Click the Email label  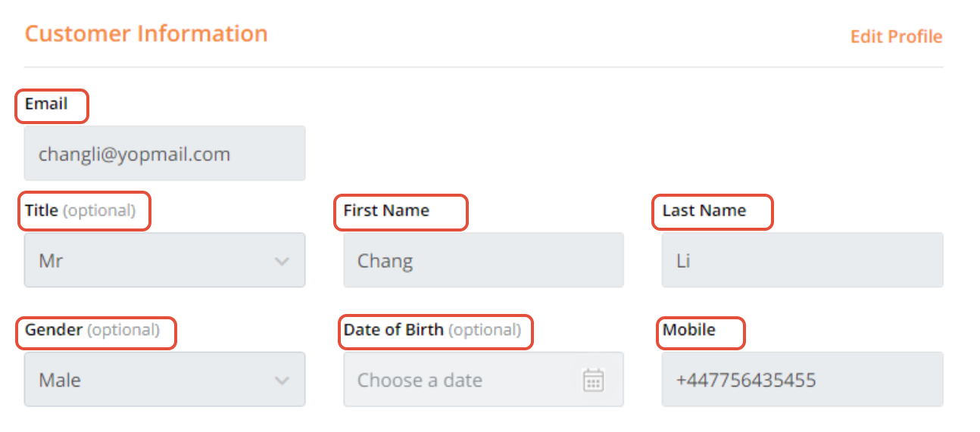pos(46,104)
